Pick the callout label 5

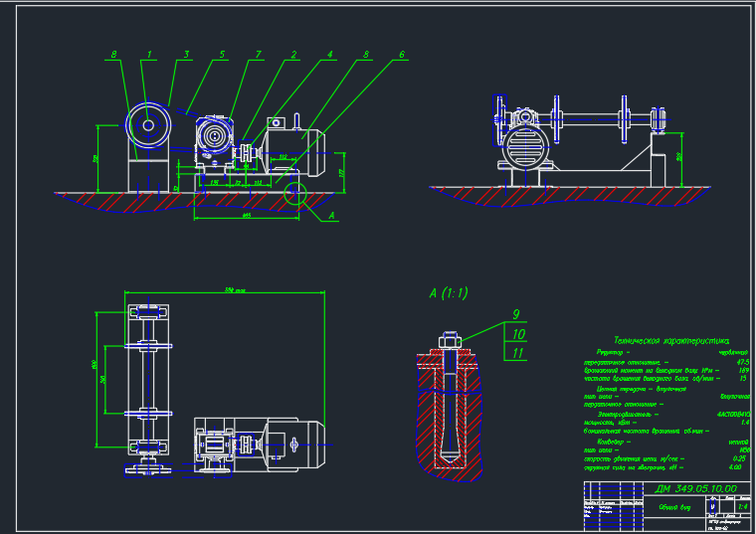tap(222, 54)
